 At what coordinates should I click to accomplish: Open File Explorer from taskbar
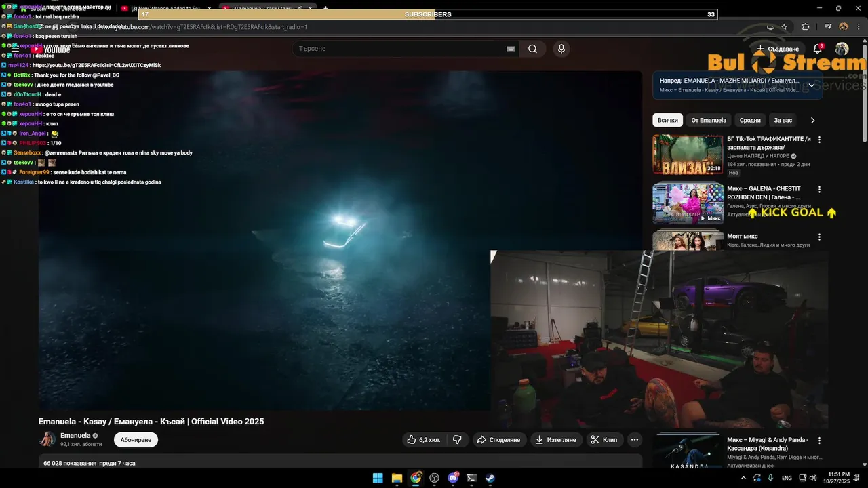coord(397,478)
